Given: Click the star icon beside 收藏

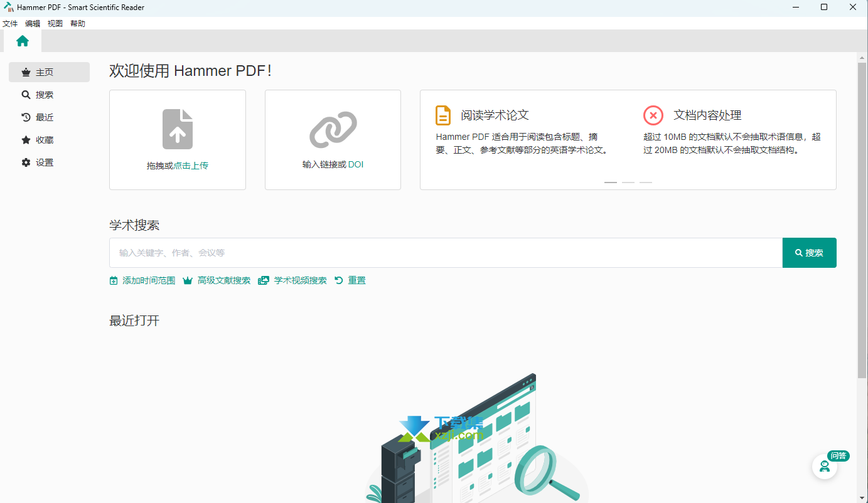Looking at the screenshot, I should pyautogui.click(x=26, y=140).
